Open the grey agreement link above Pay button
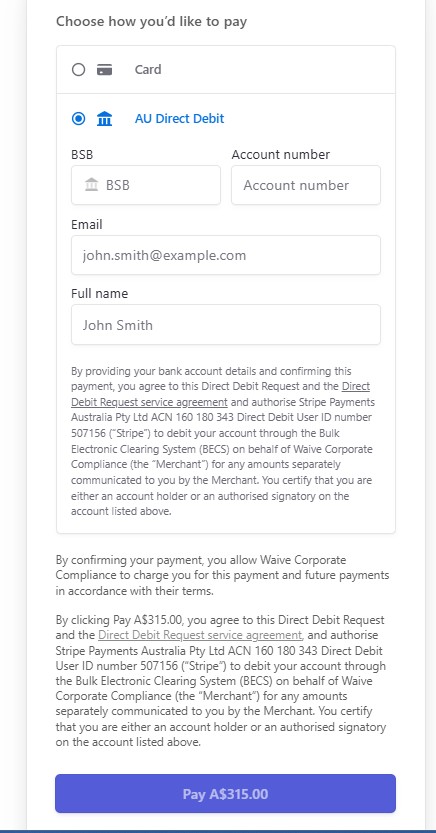This screenshot has width=436, height=833. pyautogui.click(x=200, y=635)
